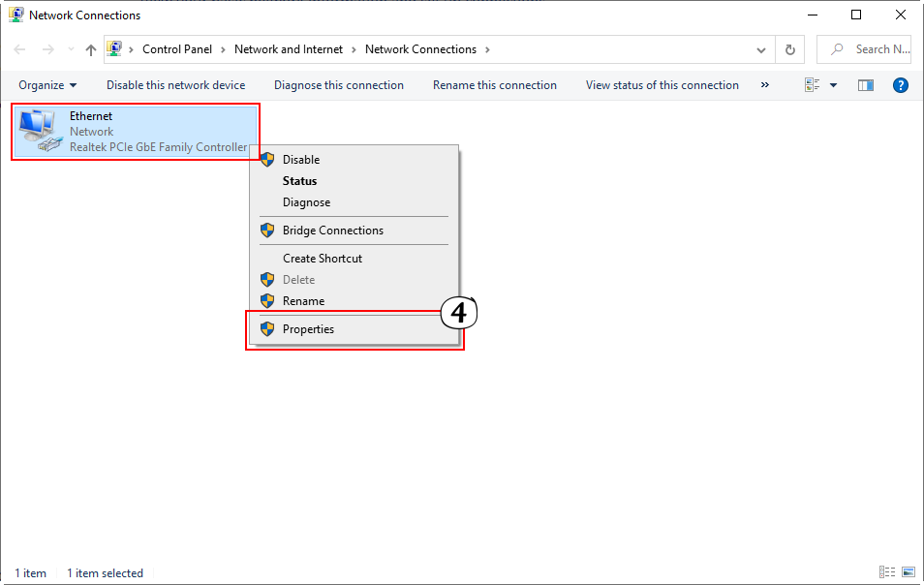Switch to large icons view in status bar
Viewport: 924px width, 585px height.
(x=909, y=572)
